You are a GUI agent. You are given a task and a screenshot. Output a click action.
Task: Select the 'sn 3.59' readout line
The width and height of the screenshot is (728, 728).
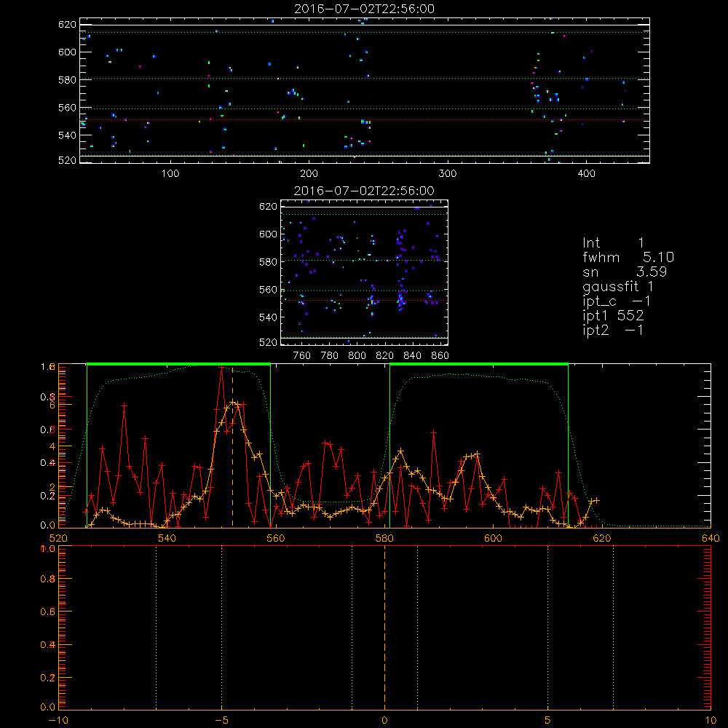click(x=625, y=272)
